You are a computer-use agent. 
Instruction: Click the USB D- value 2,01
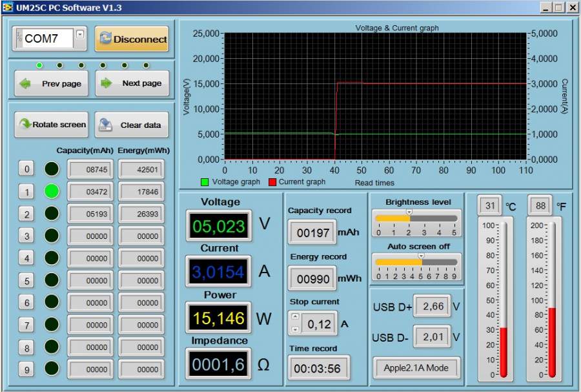point(433,337)
